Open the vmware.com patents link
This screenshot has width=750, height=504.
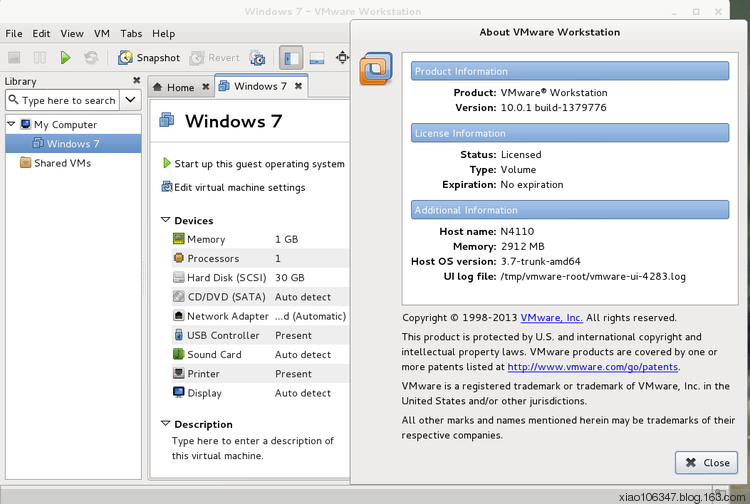[x=592, y=367]
